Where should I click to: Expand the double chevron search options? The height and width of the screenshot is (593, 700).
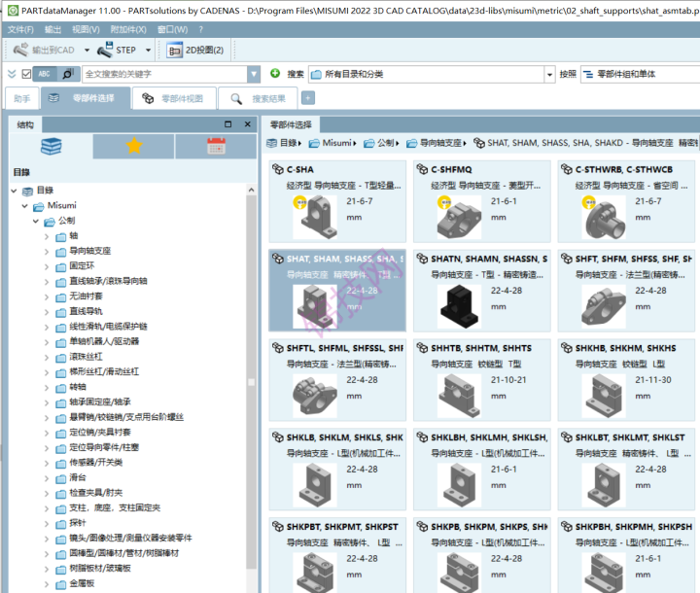(x=12, y=74)
